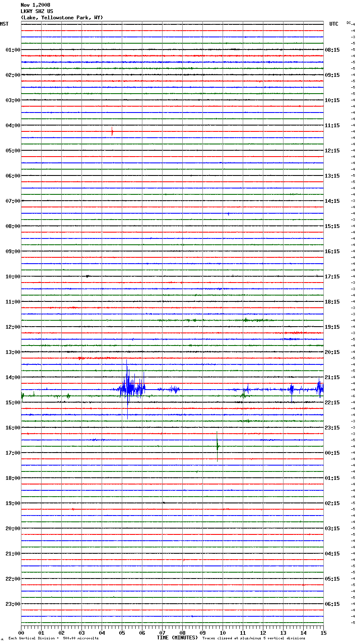Viewport: 357px width, 644px height.
Task: Select the 15:00 MST time label
Action: pos(13,403)
